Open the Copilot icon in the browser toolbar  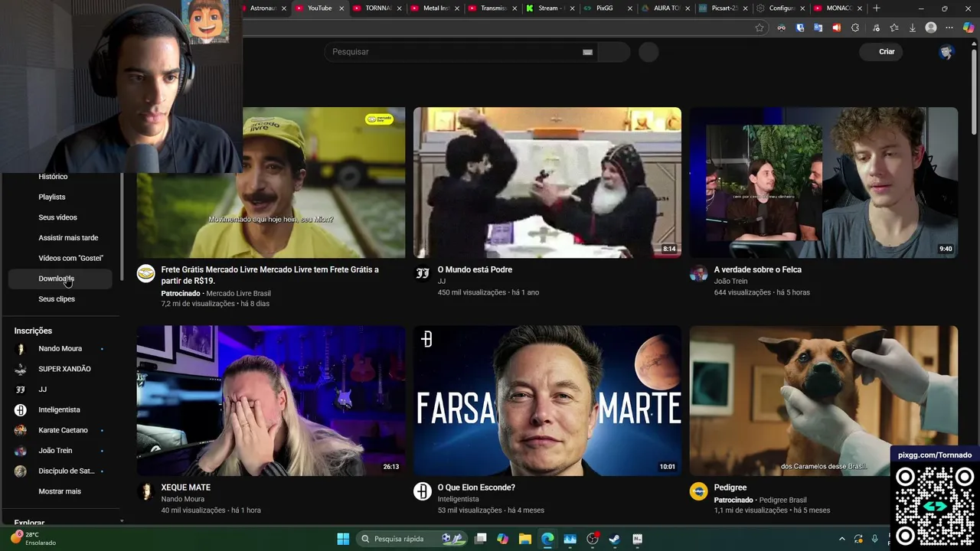(x=969, y=28)
